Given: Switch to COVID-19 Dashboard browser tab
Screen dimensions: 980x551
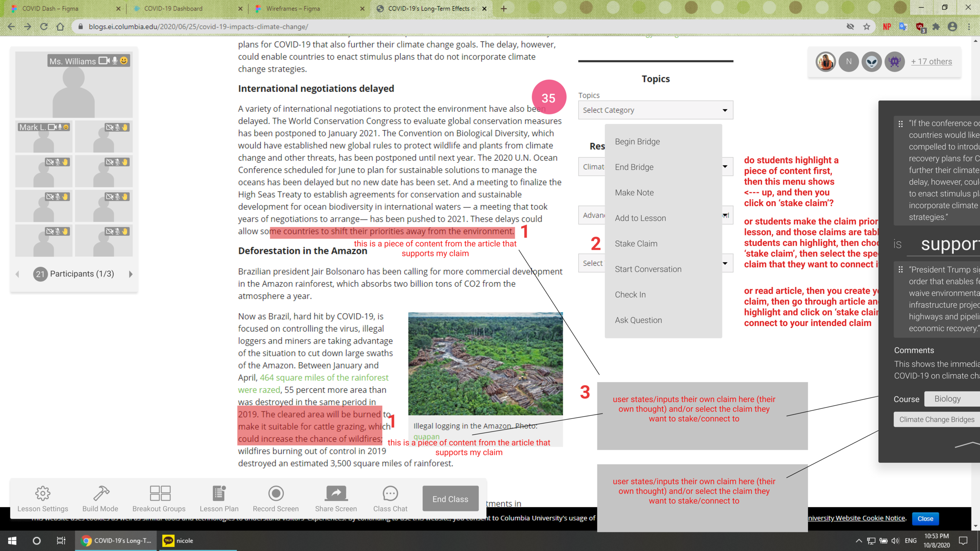Looking at the screenshot, I should coord(173,8).
